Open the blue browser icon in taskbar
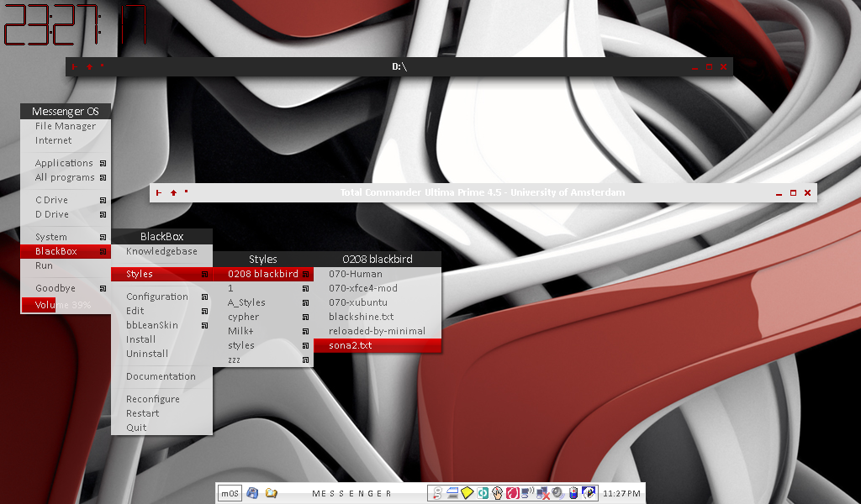This screenshot has height=504, width=861. point(252,493)
